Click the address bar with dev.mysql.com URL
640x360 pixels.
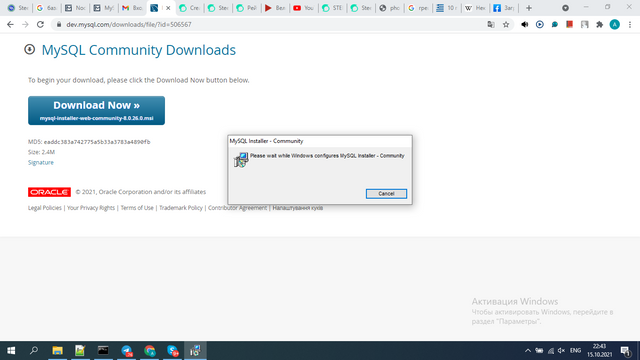click(x=269, y=24)
